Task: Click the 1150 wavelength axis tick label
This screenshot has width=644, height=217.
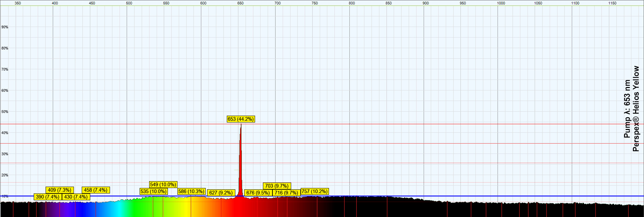Action: [612, 3]
